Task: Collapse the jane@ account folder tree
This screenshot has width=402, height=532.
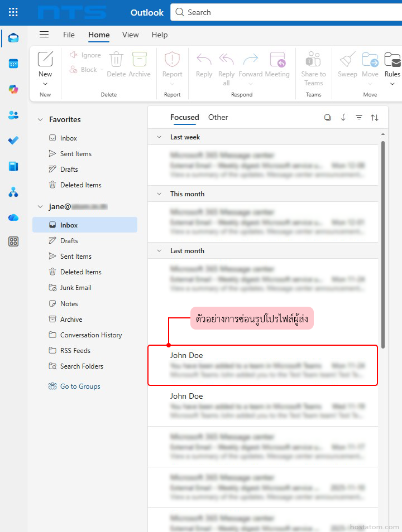Action: [x=40, y=206]
